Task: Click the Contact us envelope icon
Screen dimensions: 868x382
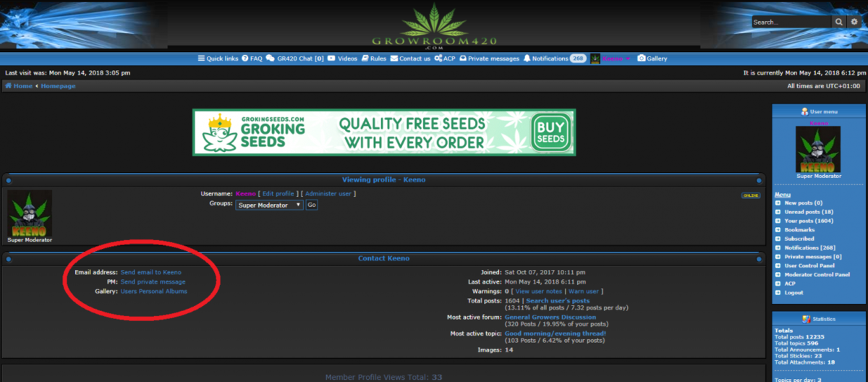Action: (x=394, y=59)
